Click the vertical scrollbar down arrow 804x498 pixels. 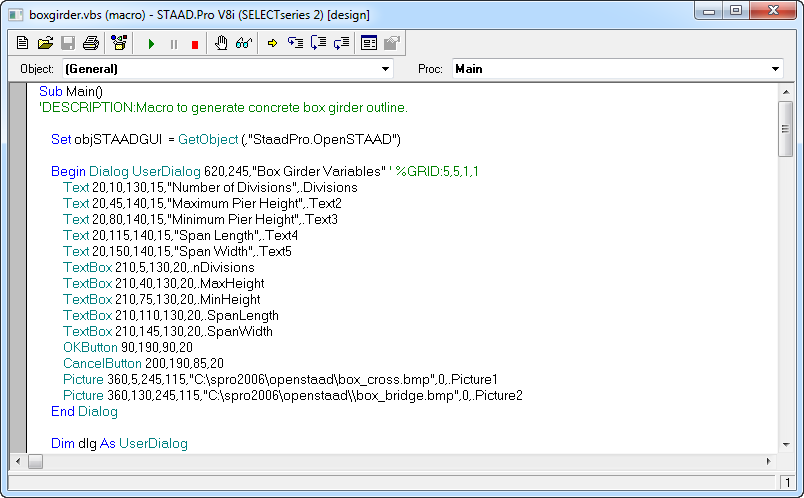[x=786, y=445]
